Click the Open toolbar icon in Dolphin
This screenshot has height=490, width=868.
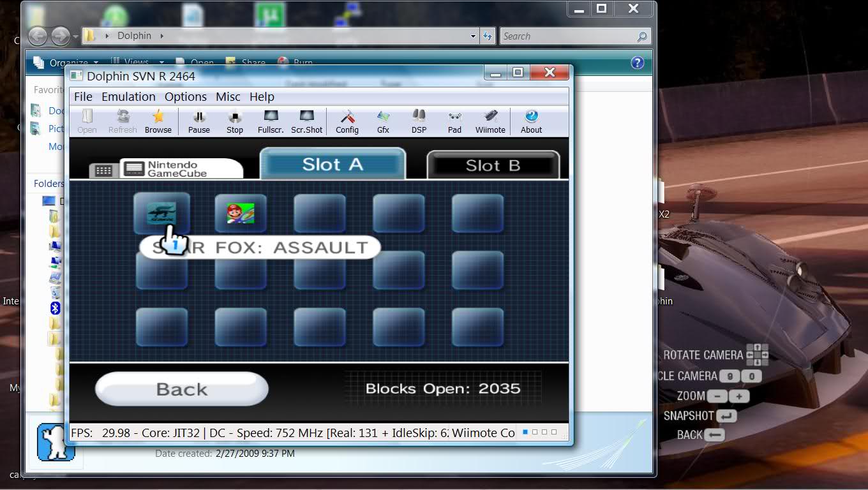(x=87, y=121)
